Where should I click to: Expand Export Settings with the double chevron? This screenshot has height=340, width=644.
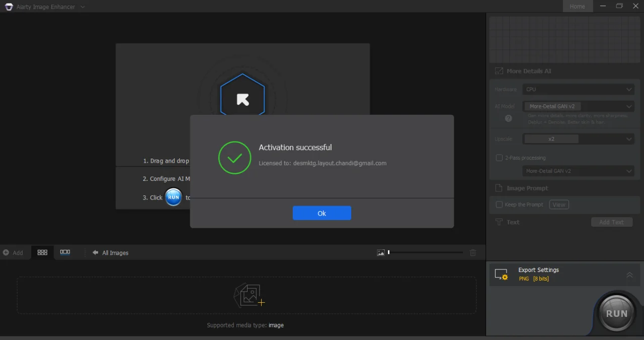pos(629,275)
